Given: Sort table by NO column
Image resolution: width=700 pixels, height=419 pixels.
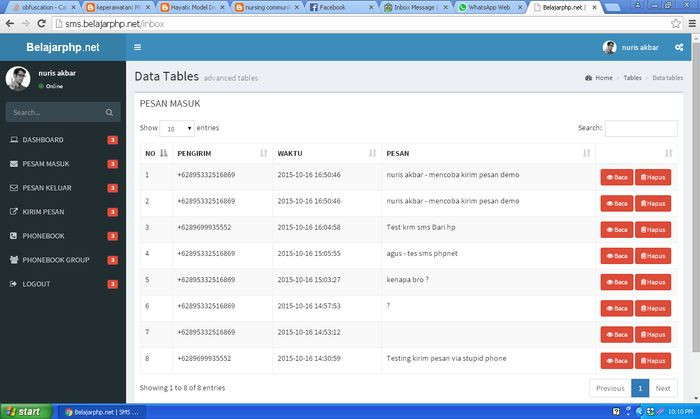Looking at the screenshot, I should [156, 153].
